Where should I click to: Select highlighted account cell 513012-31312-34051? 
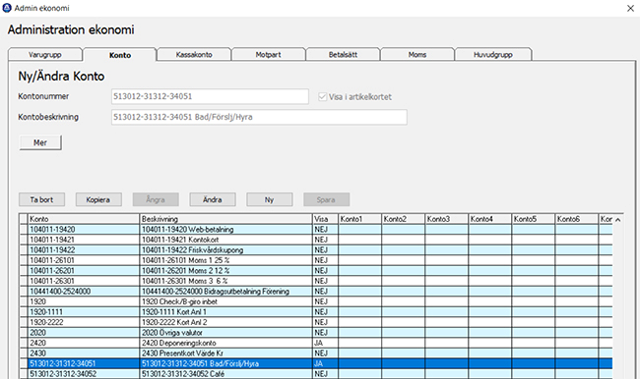(84, 363)
